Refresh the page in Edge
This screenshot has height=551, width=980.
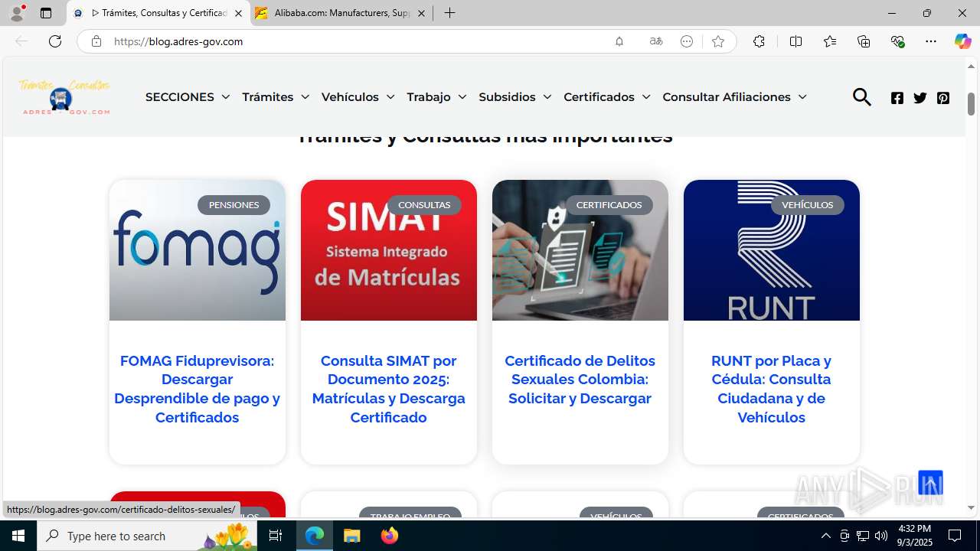[55, 41]
